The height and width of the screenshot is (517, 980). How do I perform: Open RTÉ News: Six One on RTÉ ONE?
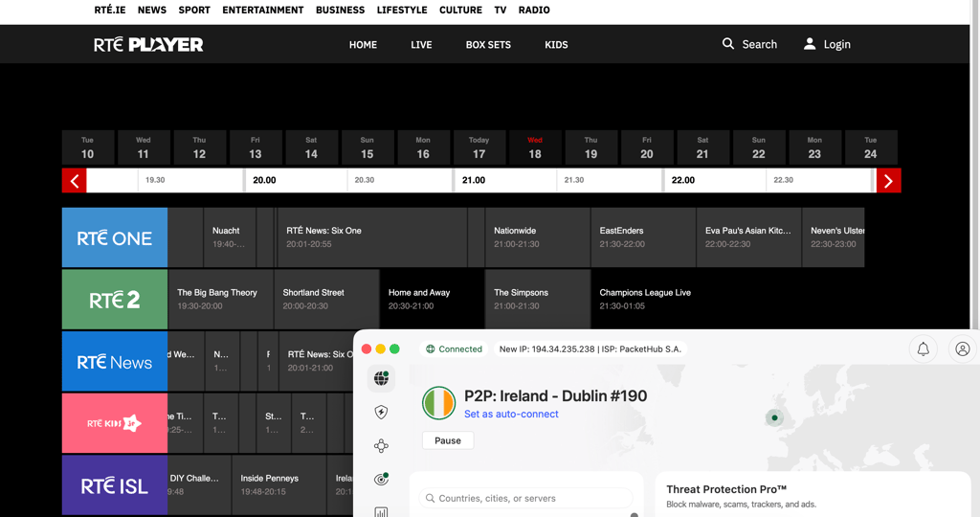[372, 237]
